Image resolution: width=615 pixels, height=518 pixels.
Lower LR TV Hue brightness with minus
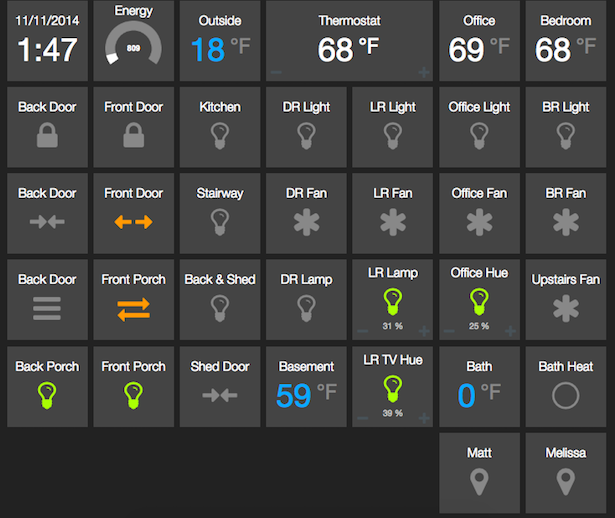point(362,417)
